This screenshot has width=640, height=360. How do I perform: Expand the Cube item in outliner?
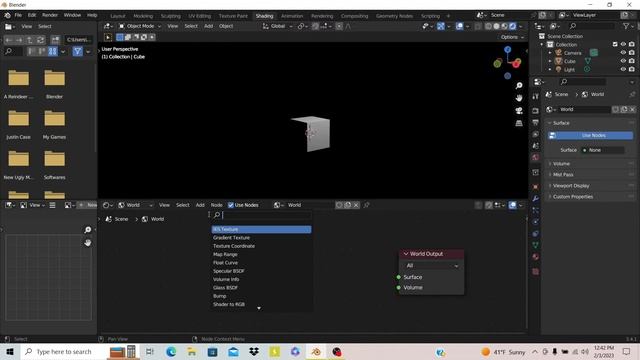pos(550,61)
